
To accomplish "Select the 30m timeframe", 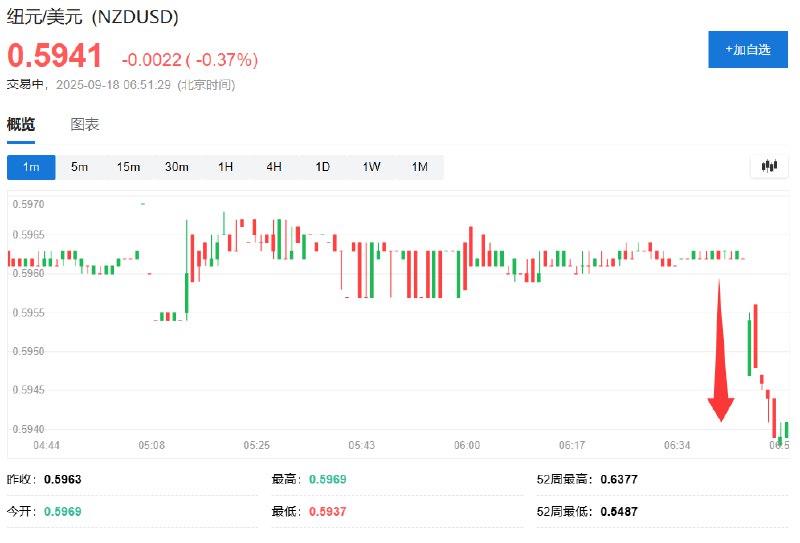I will 177,167.
